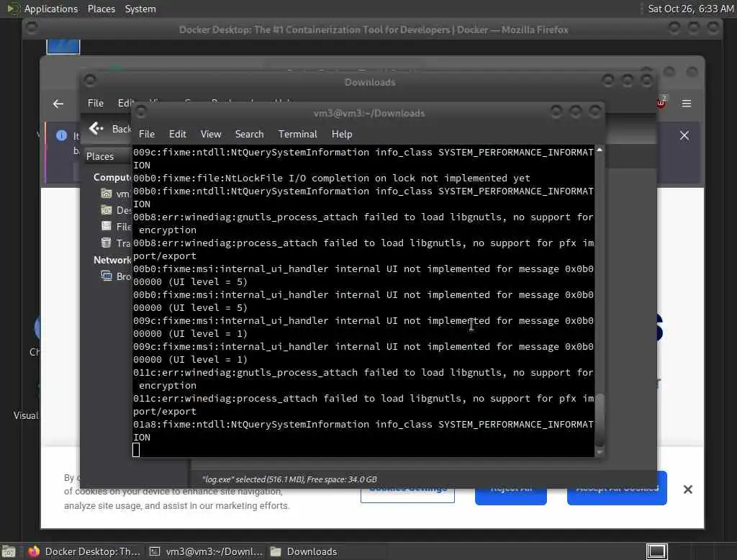737x560 pixels.
Task: Click terminal scrollbar up arrow
Action: pos(600,150)
